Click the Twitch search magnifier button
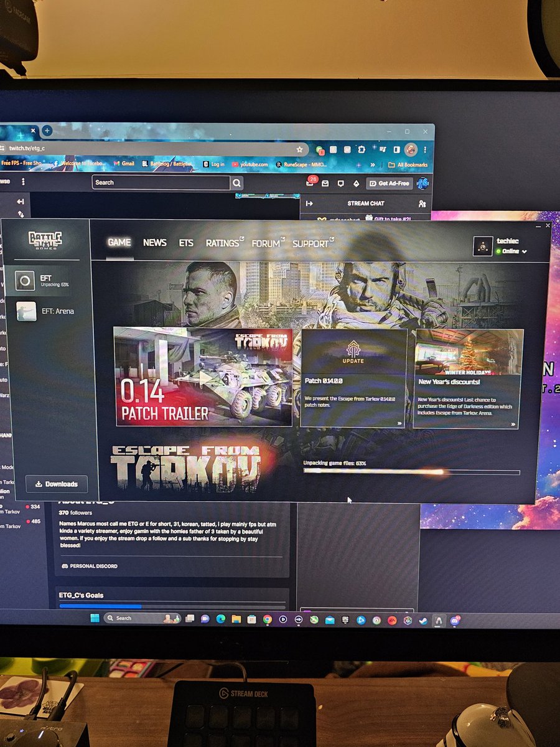The image size is (560, 747). 237,183
